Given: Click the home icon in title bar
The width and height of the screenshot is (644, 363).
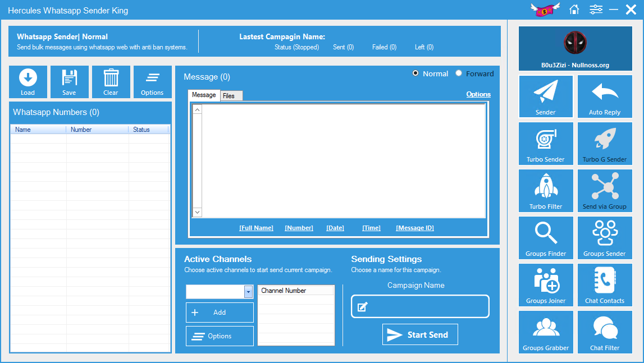Looking at the screenshot, I should 574,10.
